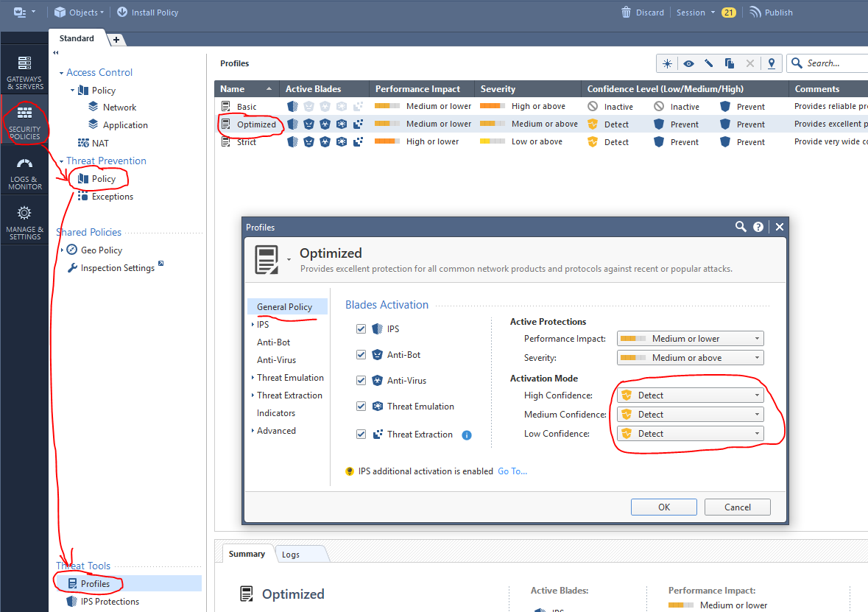Click the search icon in Profiles dialog
The height and width of the screenshot is (612, 868).
point(741,227)
